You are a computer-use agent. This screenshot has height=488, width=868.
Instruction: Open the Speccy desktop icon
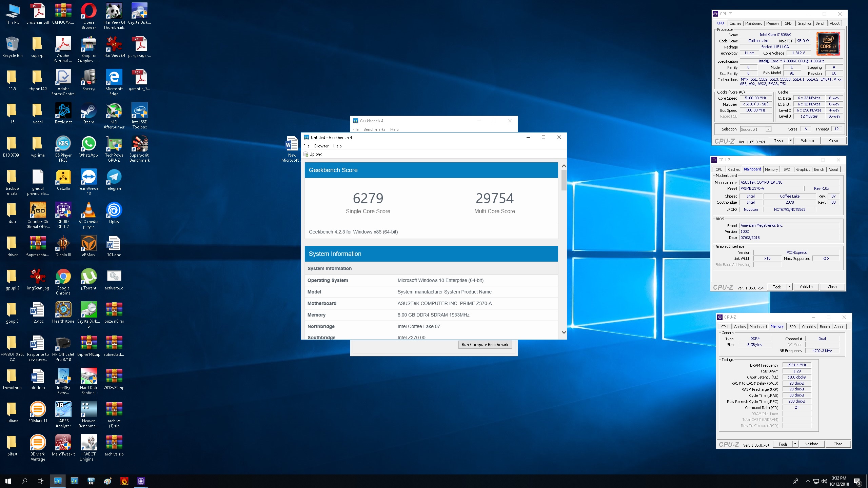point(88,80)
